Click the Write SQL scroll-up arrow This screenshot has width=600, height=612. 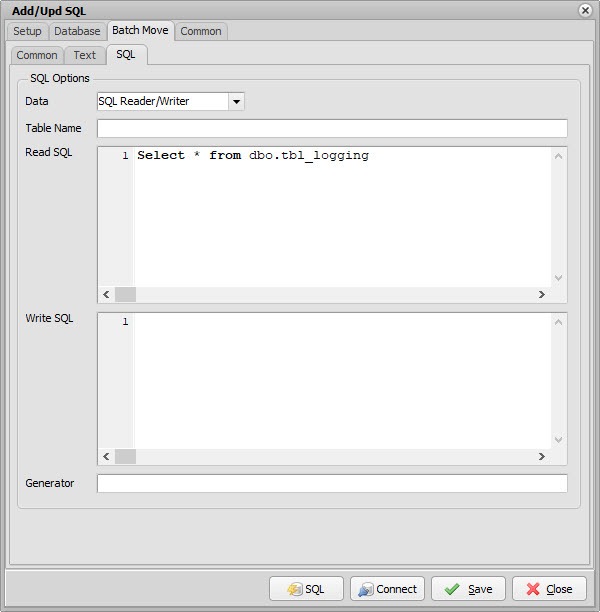(x=559, y=322)
